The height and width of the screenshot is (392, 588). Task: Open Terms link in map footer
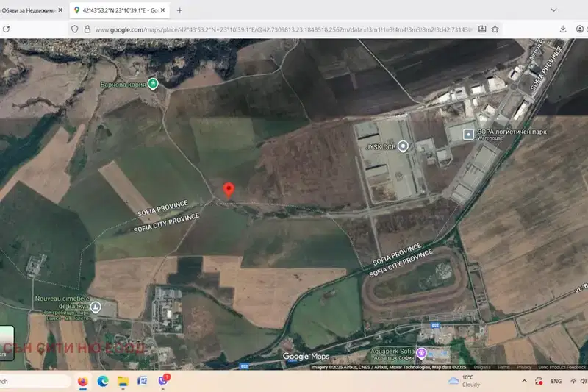tap(503, 367)
